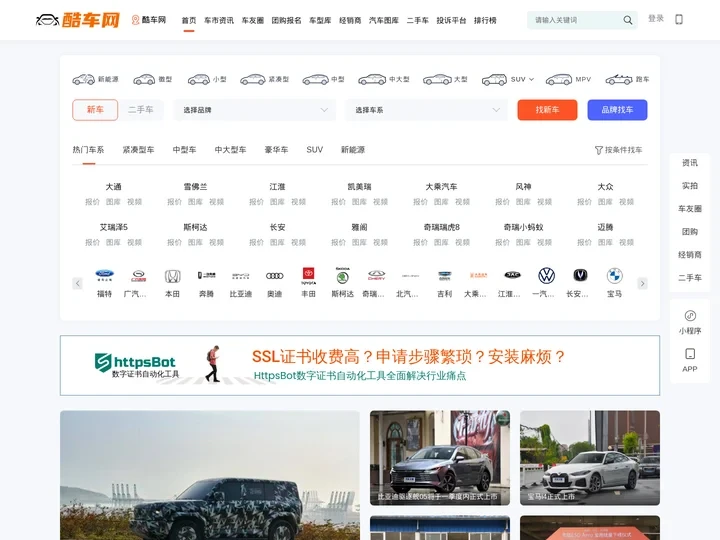Screen dimensions: 720x540
Task: Open the 小程序 mini-program icon
Action: point(690,315)
